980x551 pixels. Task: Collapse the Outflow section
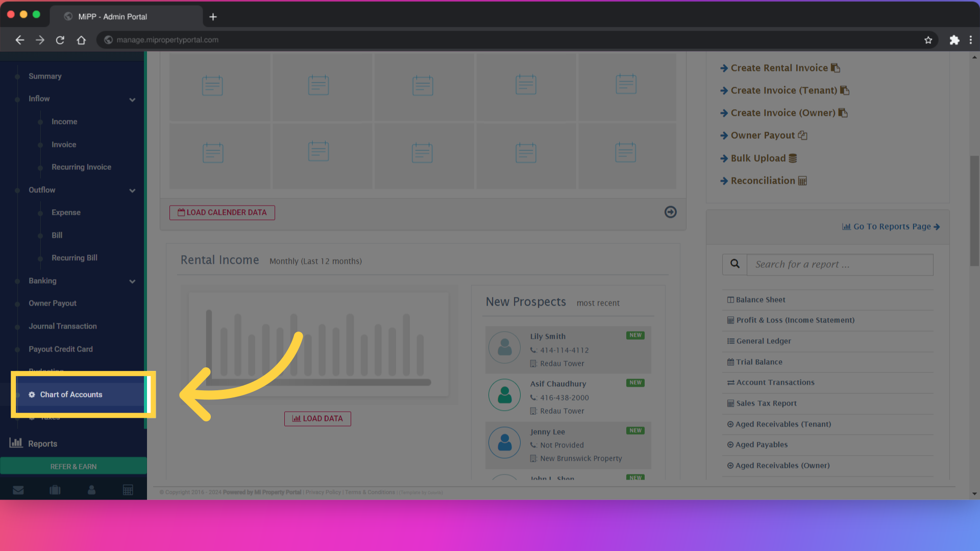[x=132, y=191]
